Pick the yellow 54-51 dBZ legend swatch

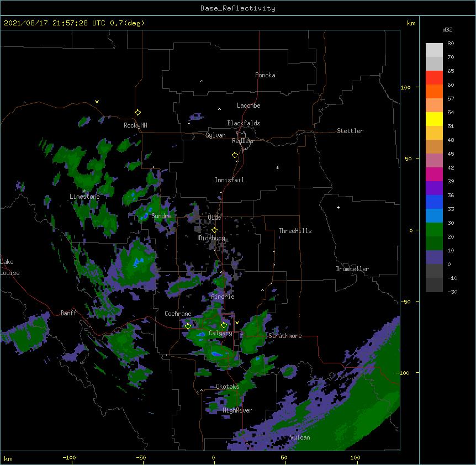point(434,119)
